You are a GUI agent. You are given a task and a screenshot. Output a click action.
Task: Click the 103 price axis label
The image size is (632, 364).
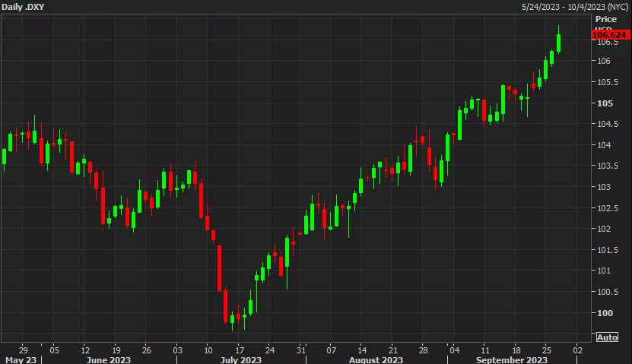[x=603, y=187]
